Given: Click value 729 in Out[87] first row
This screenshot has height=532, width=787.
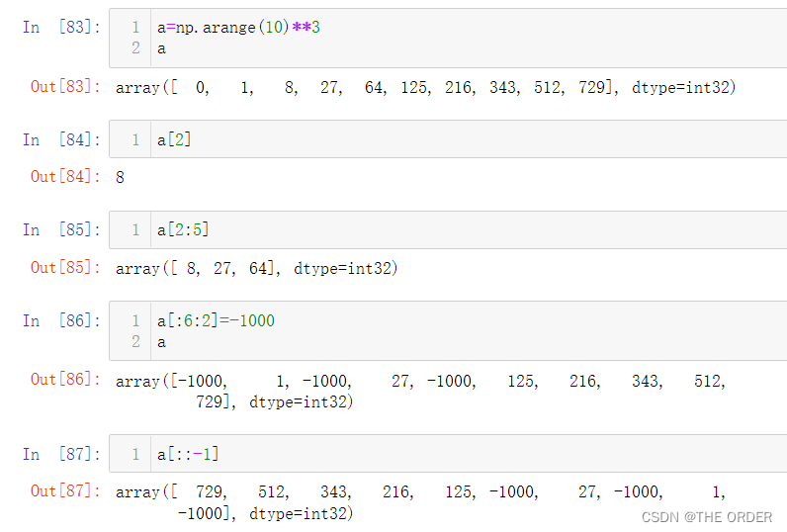Looking at the screenshot, I should pos(209,491).
